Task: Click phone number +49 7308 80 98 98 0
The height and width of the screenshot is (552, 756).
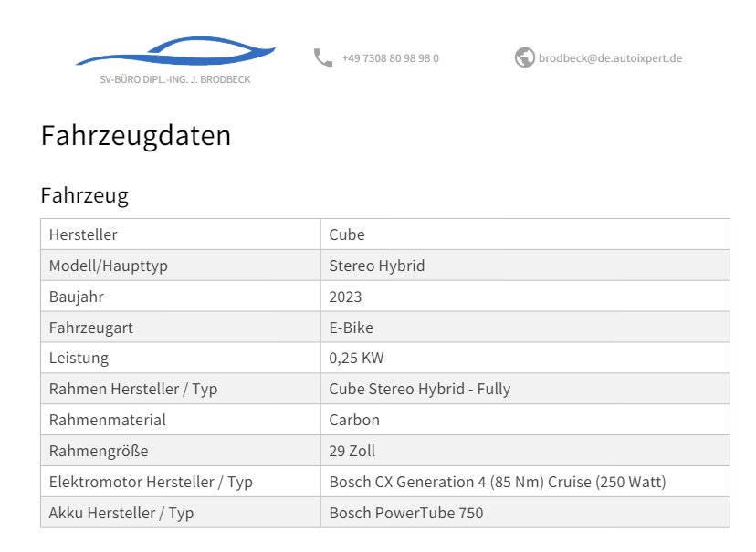Action: click(x=390, y=58)
